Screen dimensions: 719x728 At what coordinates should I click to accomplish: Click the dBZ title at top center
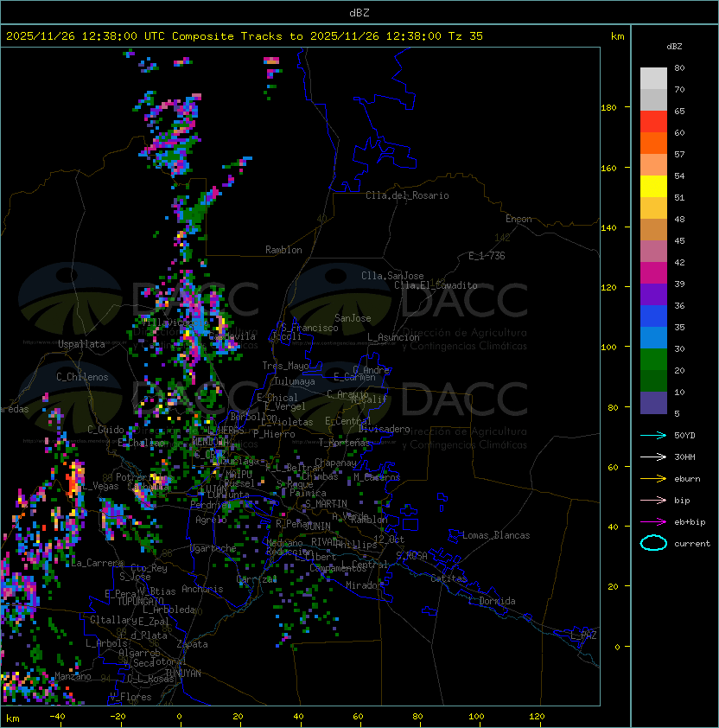click(x=359, y=12)
